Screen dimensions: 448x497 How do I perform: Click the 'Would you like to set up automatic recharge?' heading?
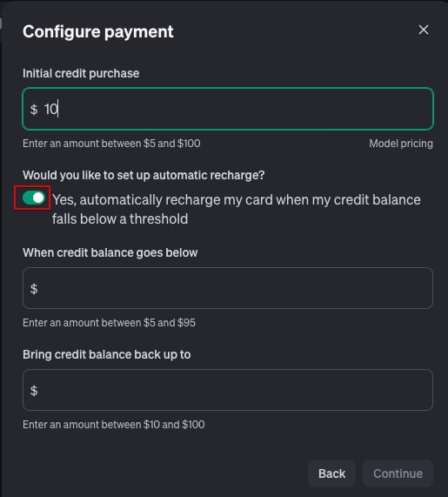tap(144, 175)
